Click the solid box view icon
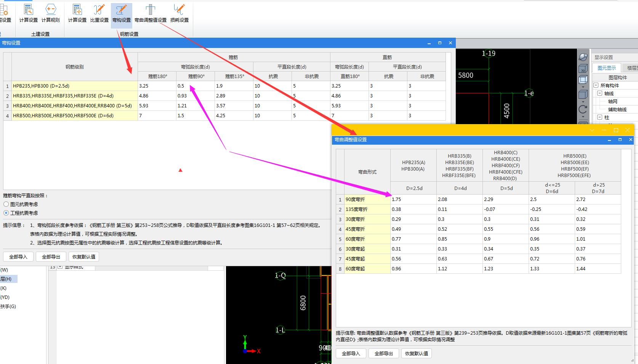 point(583,94)
